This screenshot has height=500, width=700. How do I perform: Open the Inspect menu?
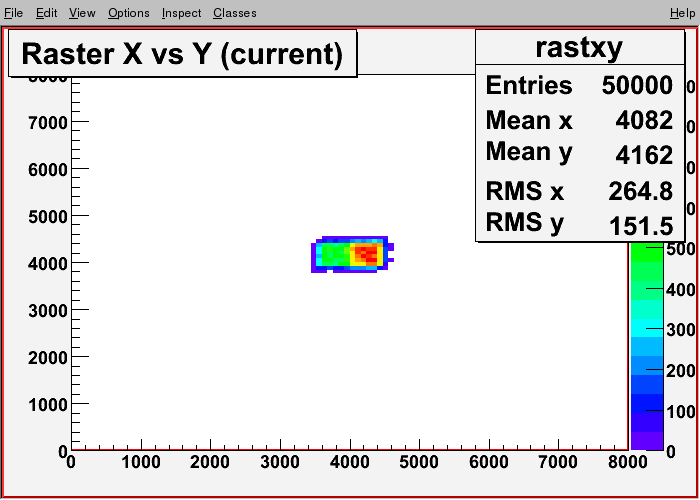[x=181, y=13]
